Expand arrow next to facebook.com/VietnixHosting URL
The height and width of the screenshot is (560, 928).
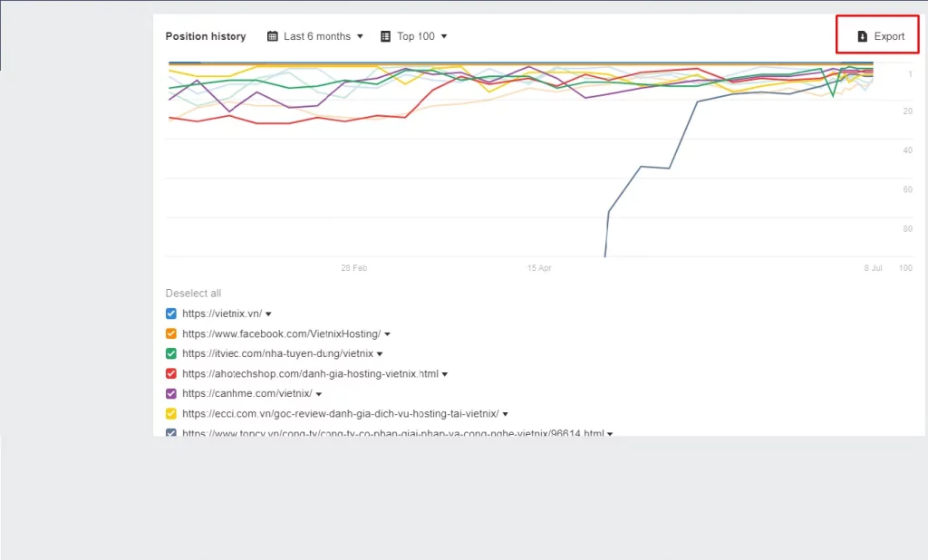point(388,334)
